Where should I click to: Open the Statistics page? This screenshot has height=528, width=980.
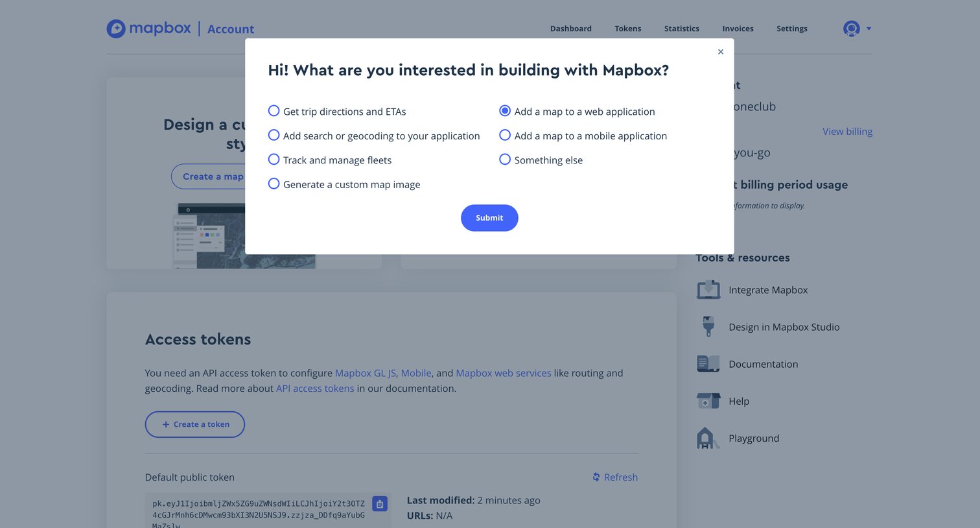[682, 29]
